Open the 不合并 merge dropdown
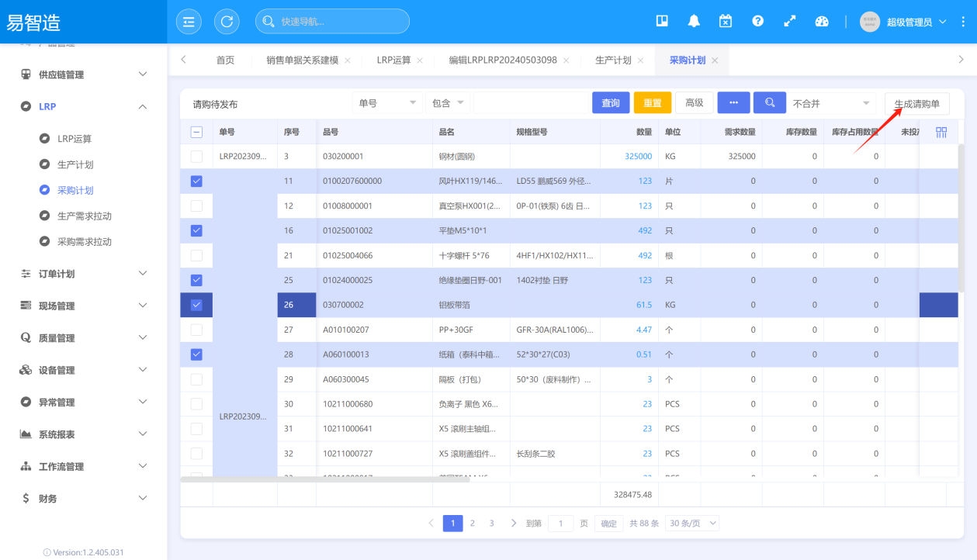 (x=831, y=103)
